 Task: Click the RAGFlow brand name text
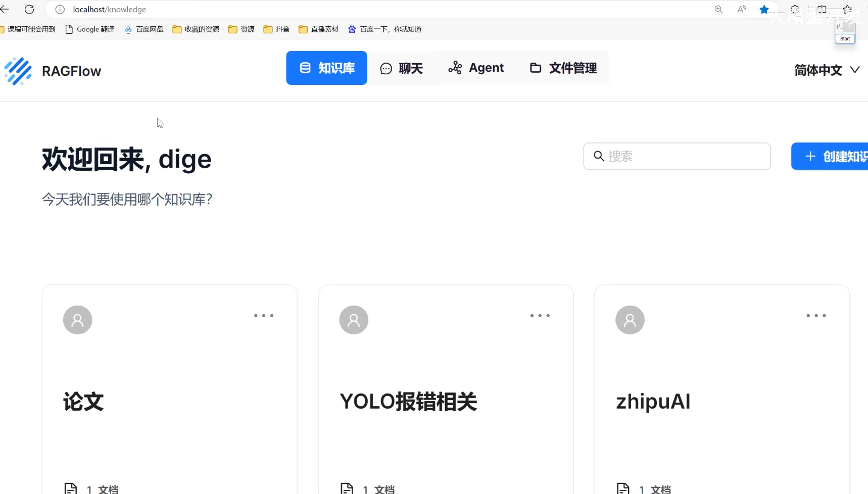72,71
